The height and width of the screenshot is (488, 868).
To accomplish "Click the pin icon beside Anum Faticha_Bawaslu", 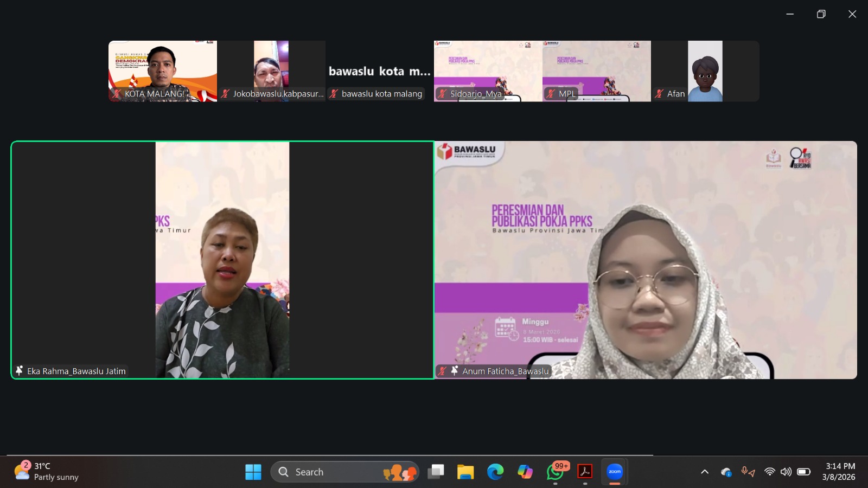I will click(455, 371).
